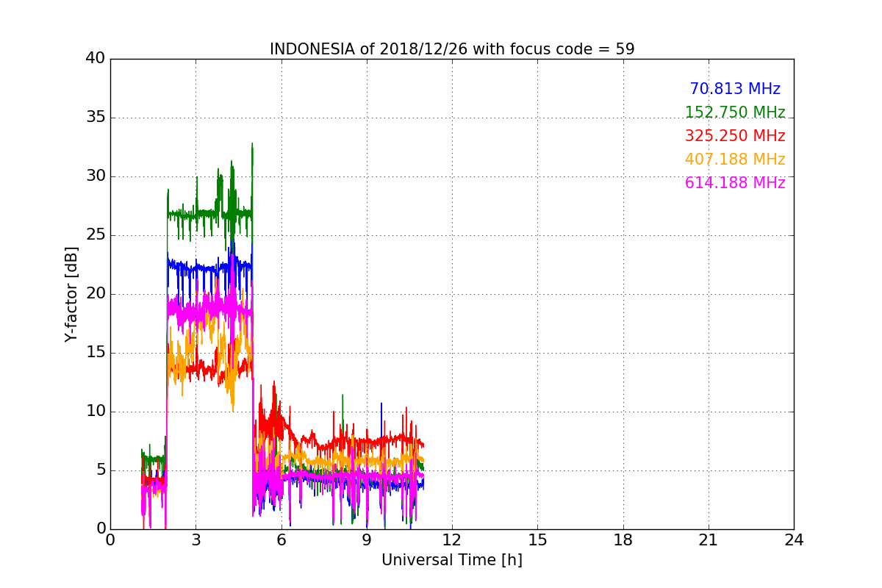Click the Universal Time [h] axis label
This screenshot has height=588, width=882.
pos(452,560)
